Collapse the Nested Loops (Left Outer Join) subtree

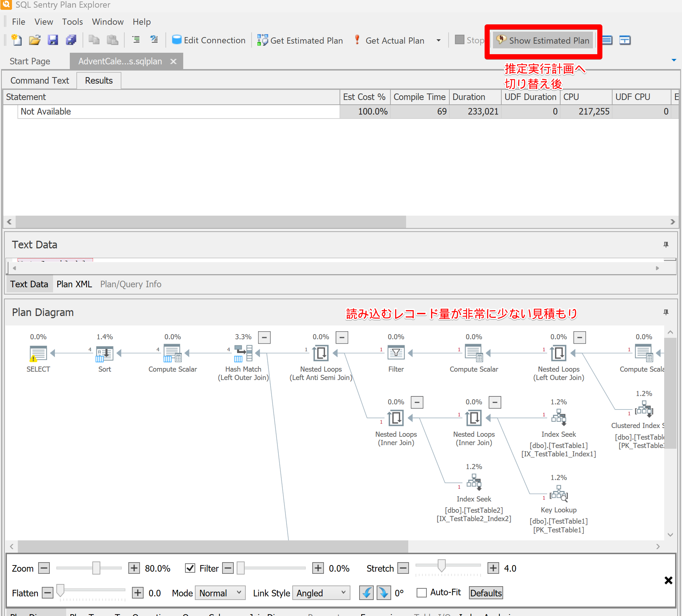coord(580,337)
